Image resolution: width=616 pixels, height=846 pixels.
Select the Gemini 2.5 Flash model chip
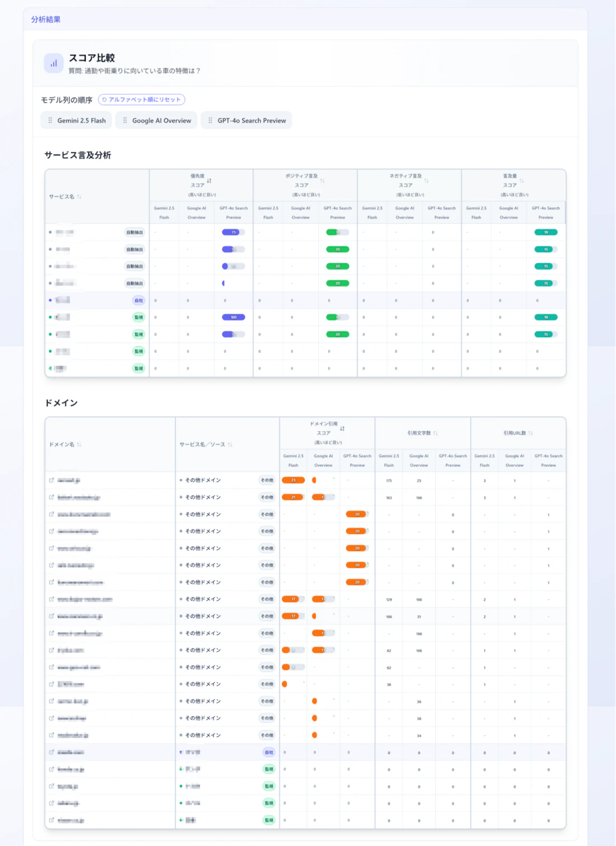point(76,120)
